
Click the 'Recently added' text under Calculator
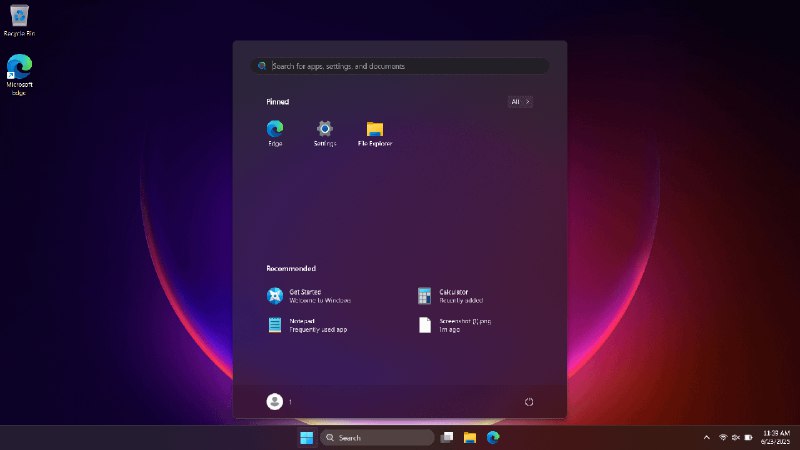coord(461,301)
